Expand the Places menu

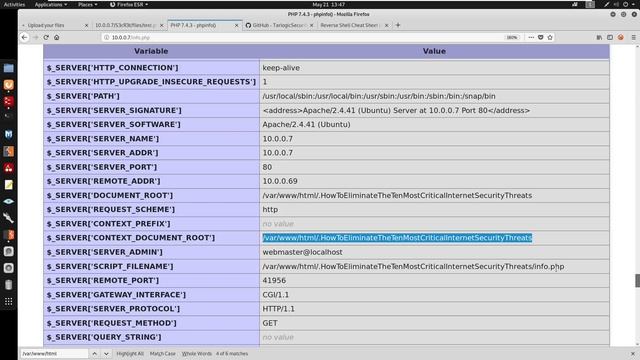pos(87,4)
